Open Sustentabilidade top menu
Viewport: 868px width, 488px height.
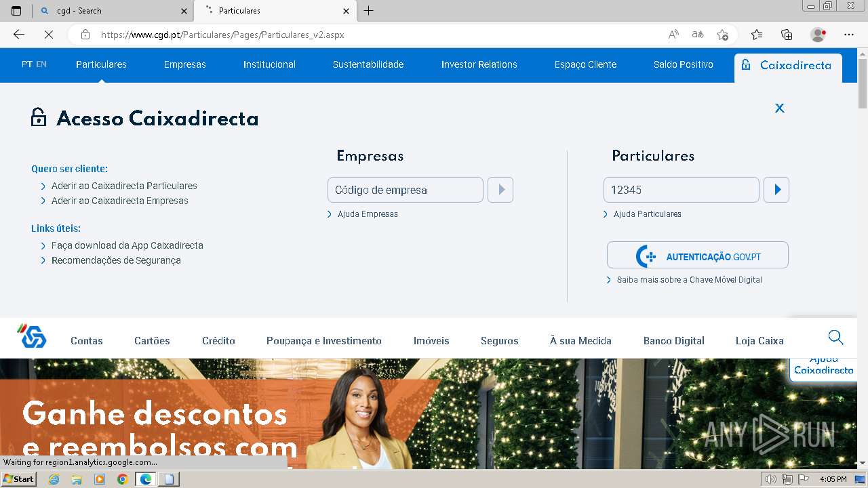coord(368,64)
